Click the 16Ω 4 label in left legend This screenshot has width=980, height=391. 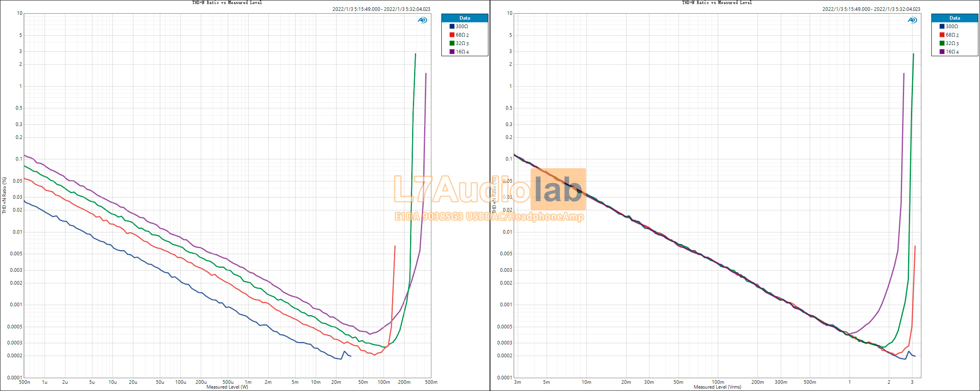[462, 52]
